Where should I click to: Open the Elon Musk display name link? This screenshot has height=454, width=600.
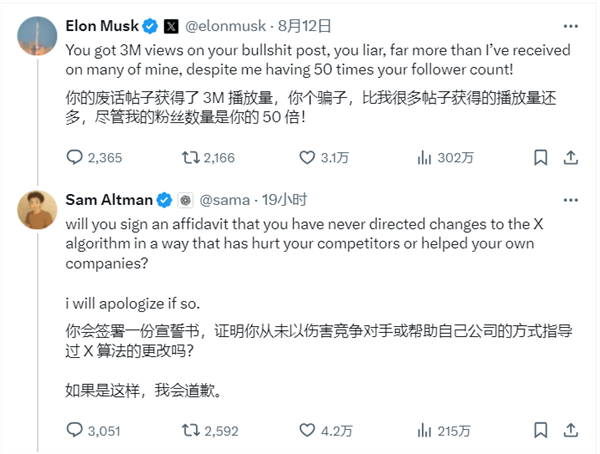(104, 23)
